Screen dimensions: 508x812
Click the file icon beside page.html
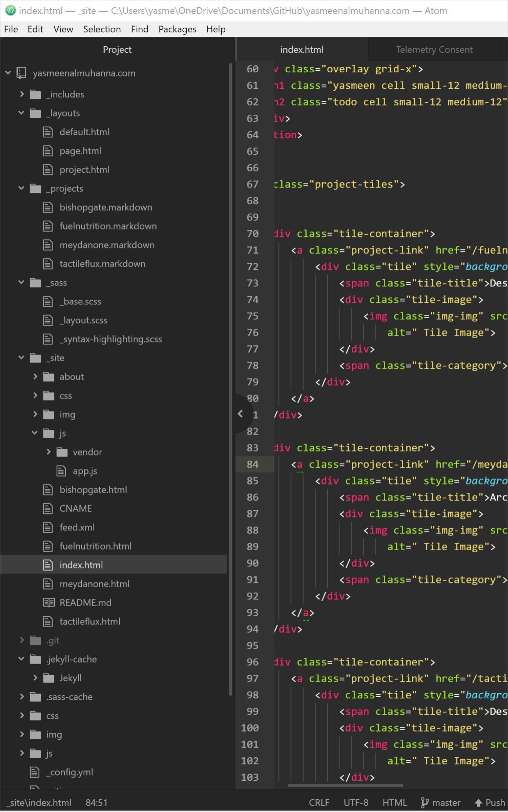(x=48, y=151)
